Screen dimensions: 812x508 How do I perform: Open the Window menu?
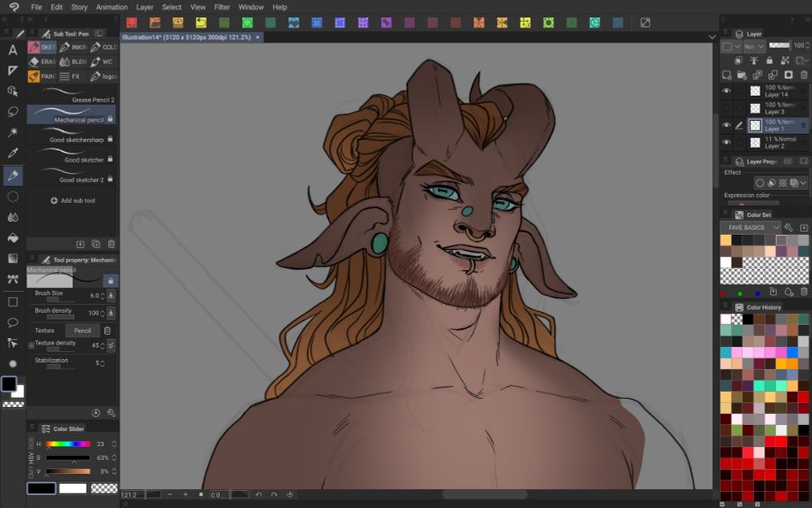click(251, 7)
